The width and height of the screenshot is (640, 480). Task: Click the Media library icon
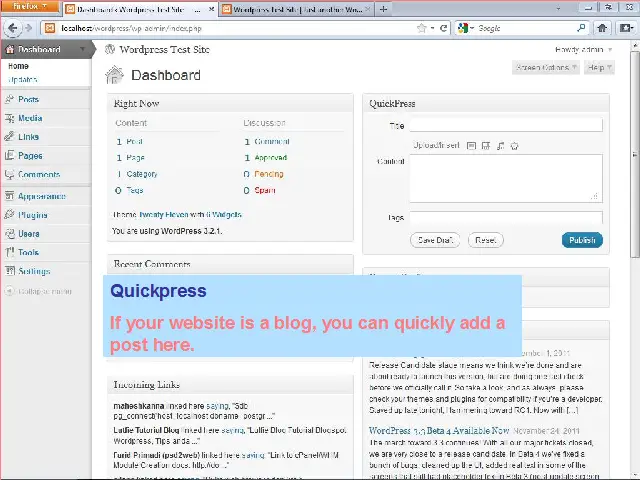[9, 118]
